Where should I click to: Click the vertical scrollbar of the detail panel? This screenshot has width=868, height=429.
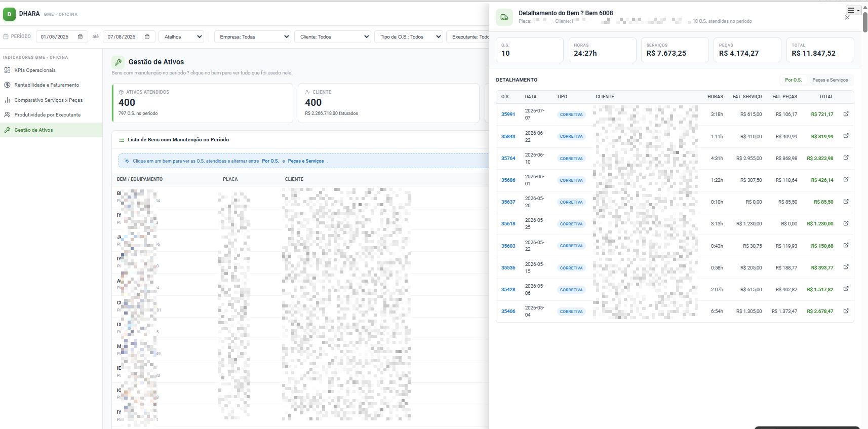click(865, 22)
